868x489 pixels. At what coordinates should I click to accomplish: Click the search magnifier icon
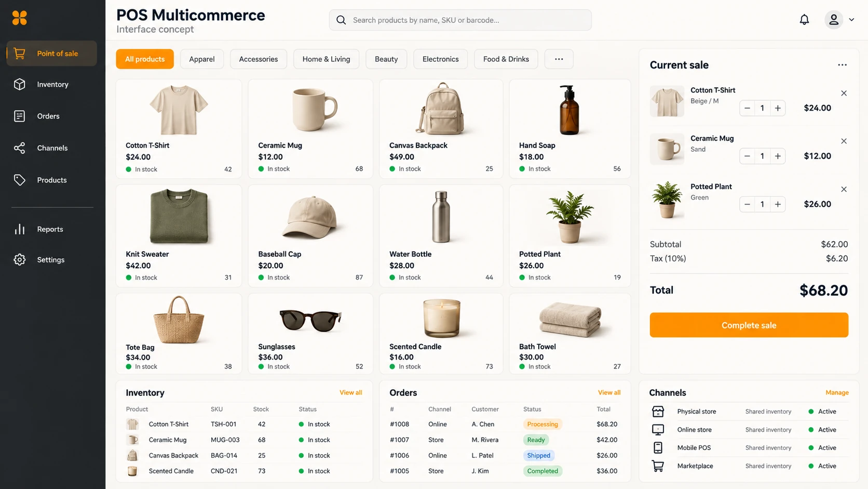[341, 20]
